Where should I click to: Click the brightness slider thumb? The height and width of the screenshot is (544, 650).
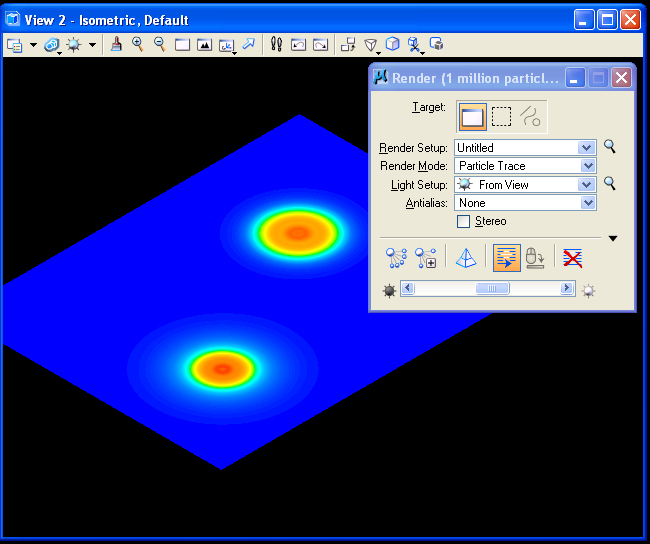pos(492,288)
